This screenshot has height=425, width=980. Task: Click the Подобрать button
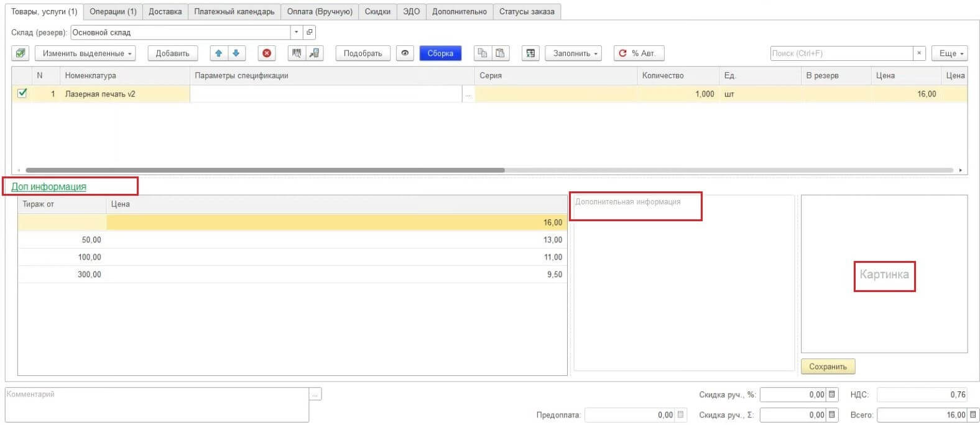pyautogui.click(x=363, y=53)
